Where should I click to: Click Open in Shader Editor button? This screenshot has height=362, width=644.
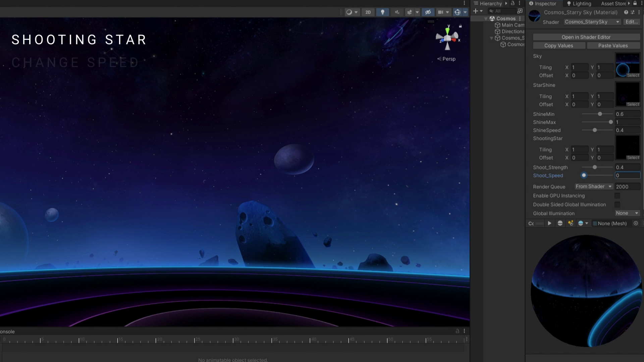(x=586, y=37)
